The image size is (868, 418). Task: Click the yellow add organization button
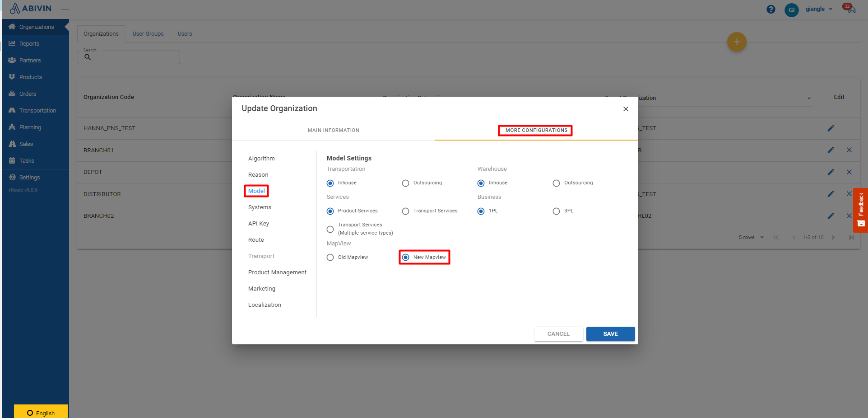point(737,42)
